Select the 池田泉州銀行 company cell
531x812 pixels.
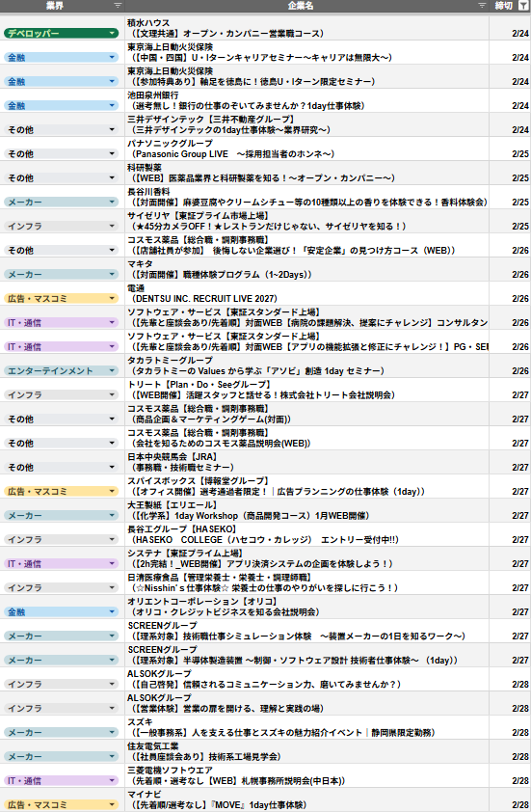(307, 100)
